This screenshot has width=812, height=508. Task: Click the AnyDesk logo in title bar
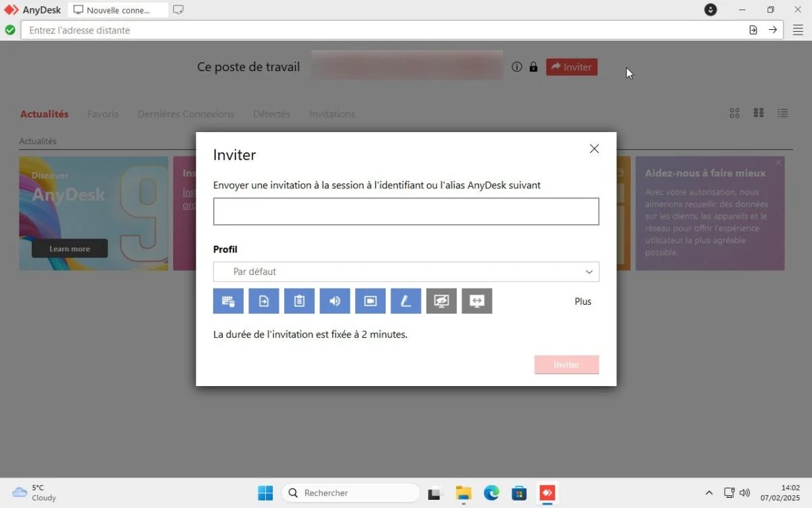(12, 10)
